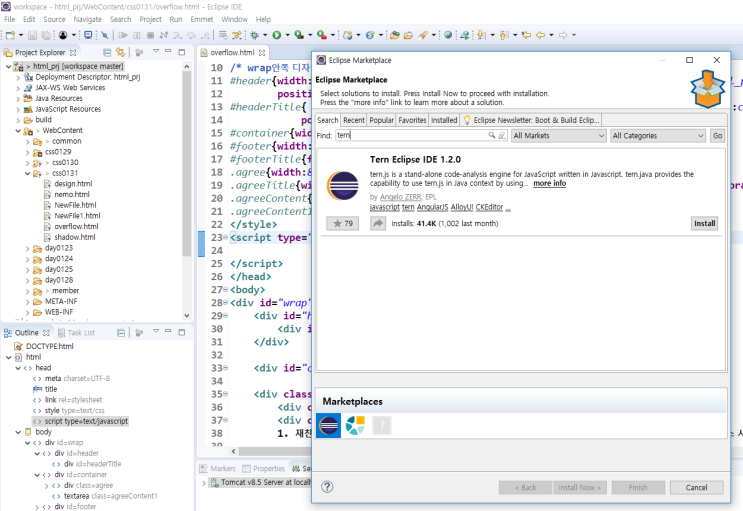Open Project Explorer view menu triangle
The width and height of the screenshot is (743, 511).
[x=156, y=51]
